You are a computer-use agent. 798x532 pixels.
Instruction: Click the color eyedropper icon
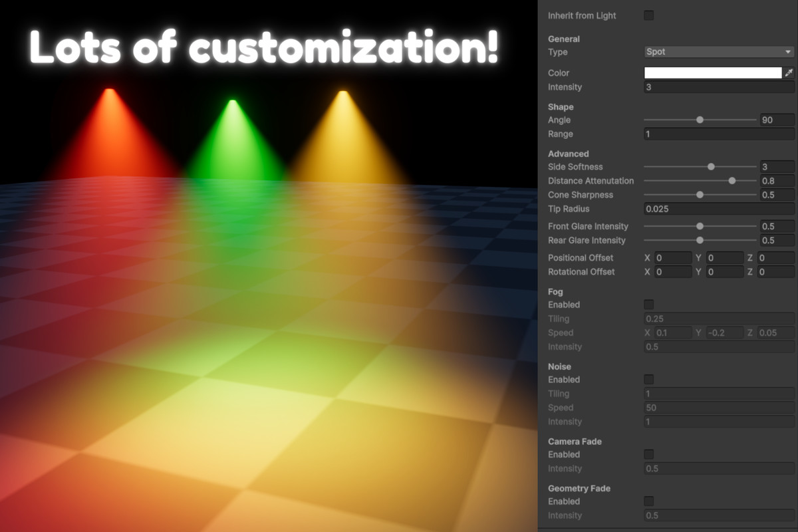pos(789,72)
